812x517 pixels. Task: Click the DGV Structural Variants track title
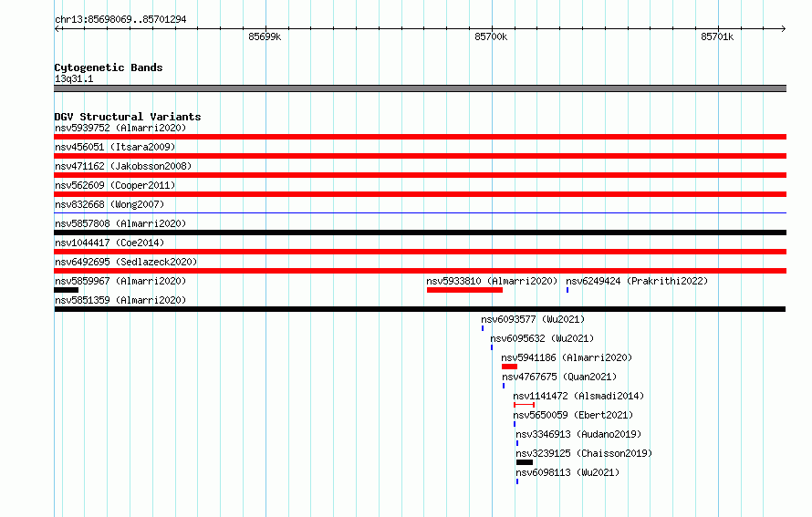pos(128,117)
